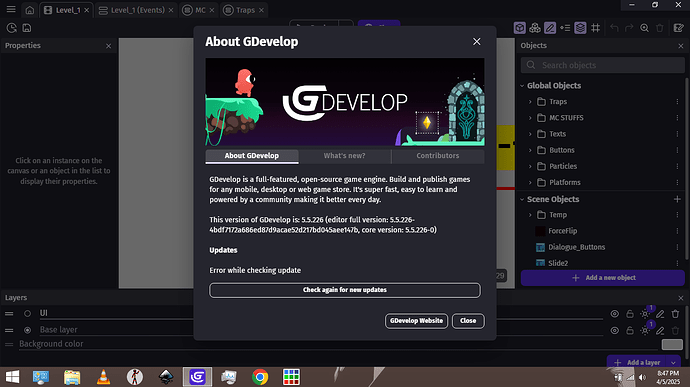Select the Slide2 object
Image resolution: width=690 pixels, height=387 pixels.
pos(558,263)
